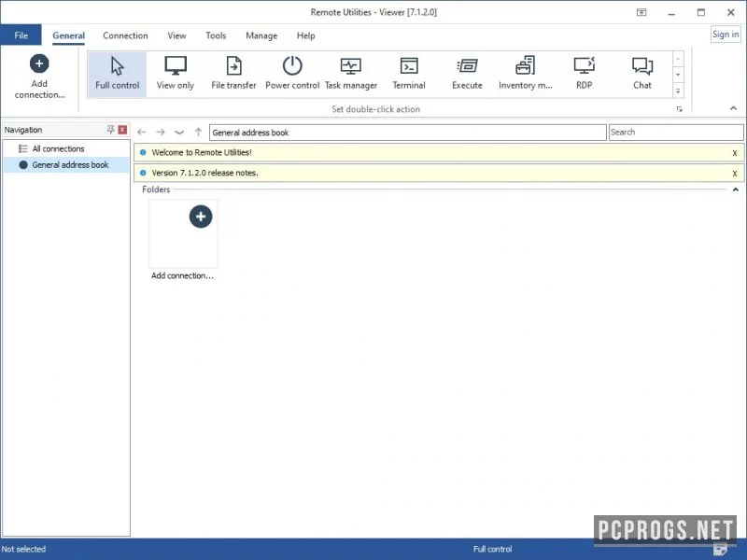Switch to the General tab

pyautogui.click(x=68, y=35)
